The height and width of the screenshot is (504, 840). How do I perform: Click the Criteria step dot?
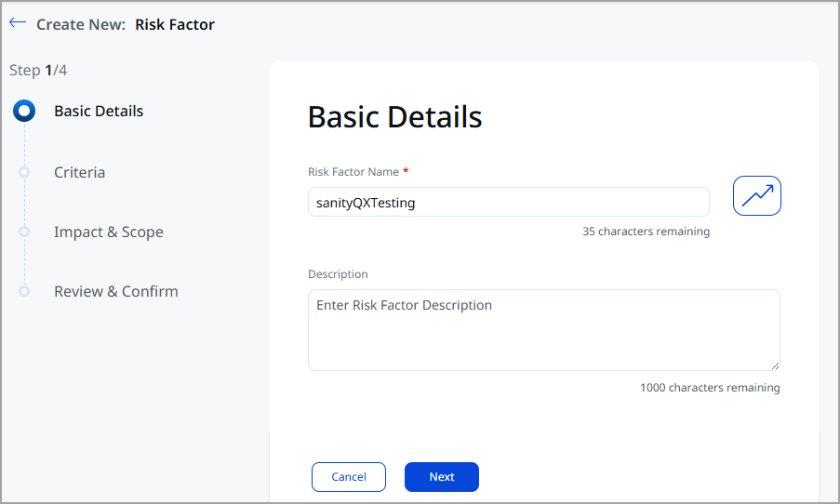[x=25, y=172]
